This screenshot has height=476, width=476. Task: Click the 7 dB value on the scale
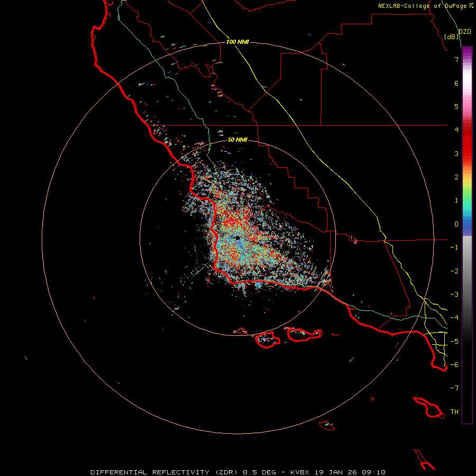[x=456, y=59]
